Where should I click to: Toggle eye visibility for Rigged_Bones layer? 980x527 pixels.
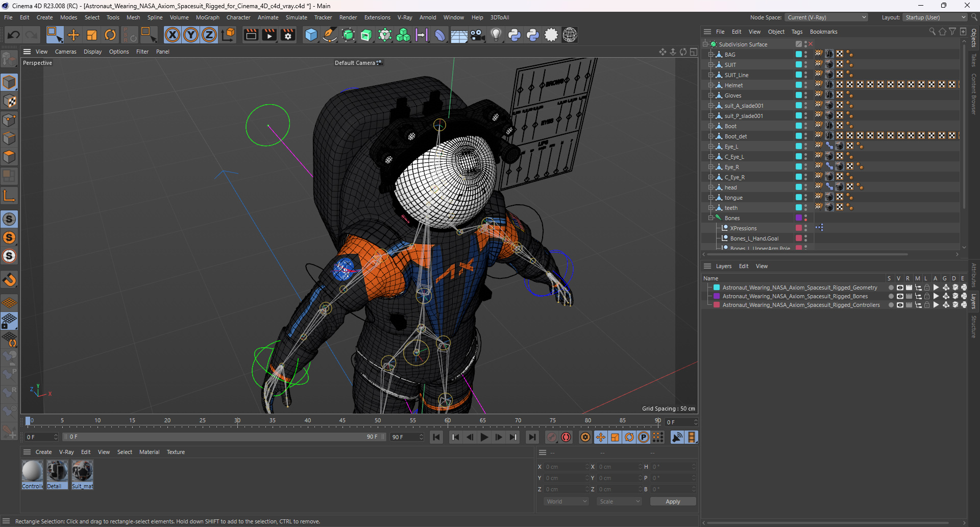(900, 296)
